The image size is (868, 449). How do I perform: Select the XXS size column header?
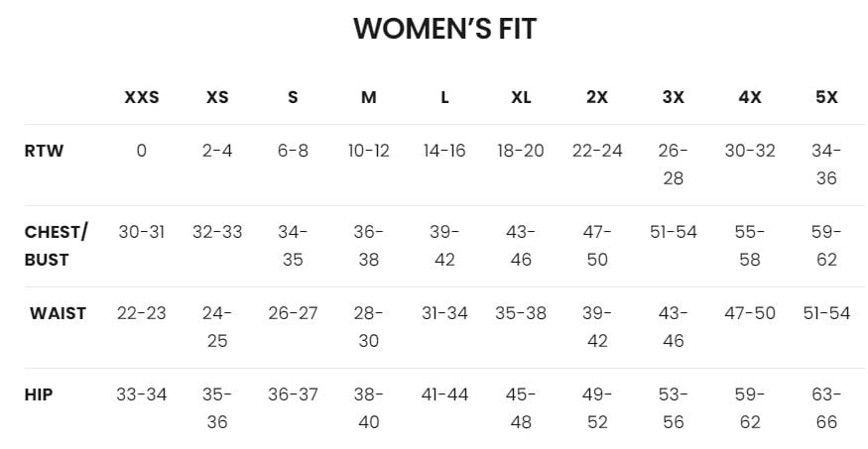coord(141,97)
